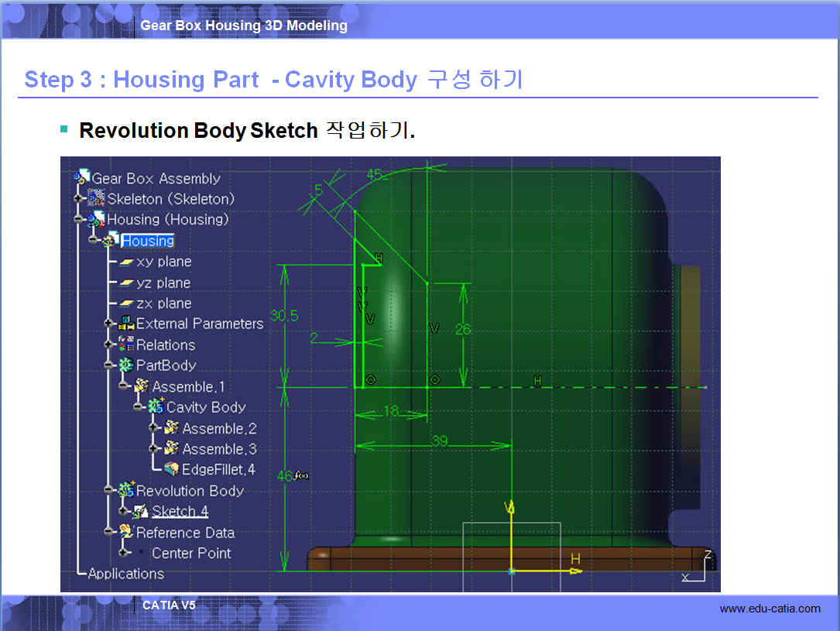
Task: Click the PartBody gear icon
Action: [125, 365]
